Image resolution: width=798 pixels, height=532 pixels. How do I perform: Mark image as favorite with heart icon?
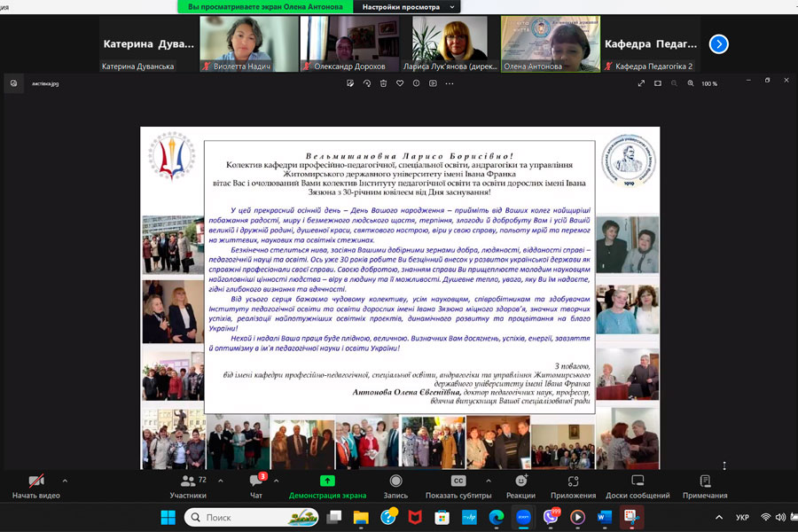tap(400, 83)
